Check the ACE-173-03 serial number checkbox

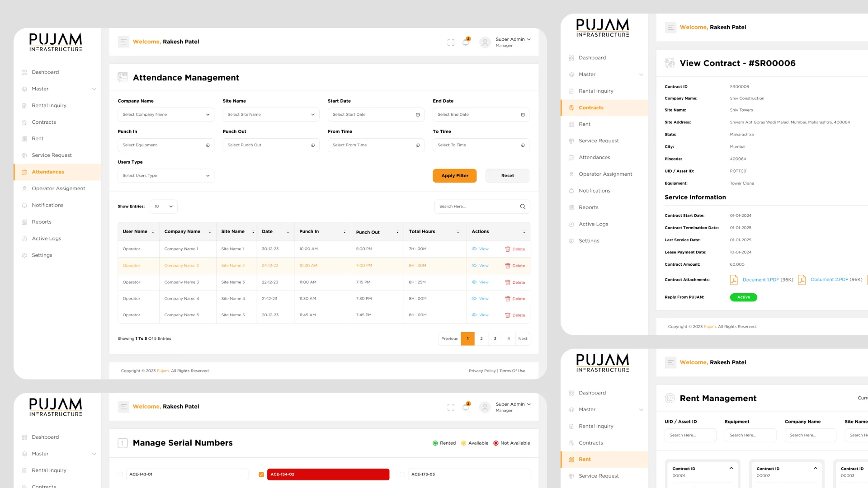point(402,474)
